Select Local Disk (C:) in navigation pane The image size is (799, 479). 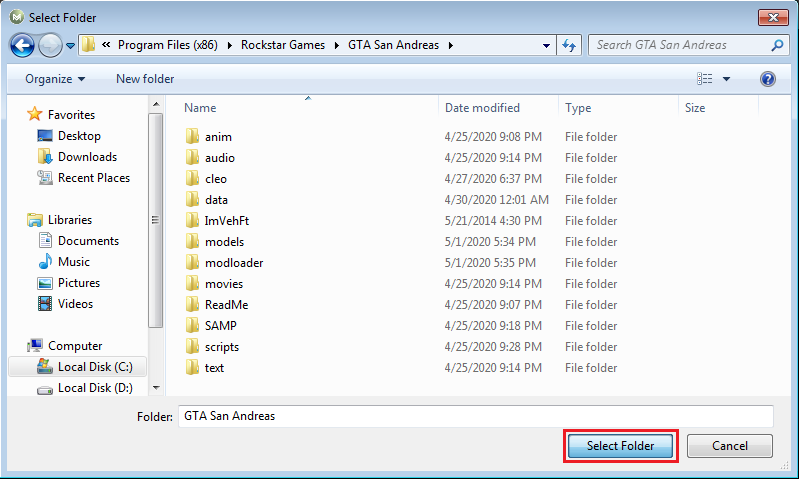pyautogui.click(x=77, y=367)
